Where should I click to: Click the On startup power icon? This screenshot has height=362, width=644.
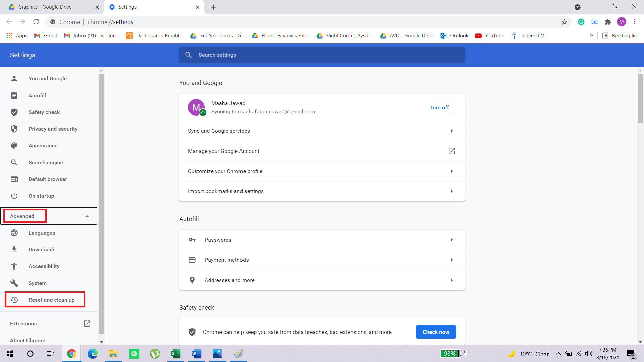click(x=14, y=196)
